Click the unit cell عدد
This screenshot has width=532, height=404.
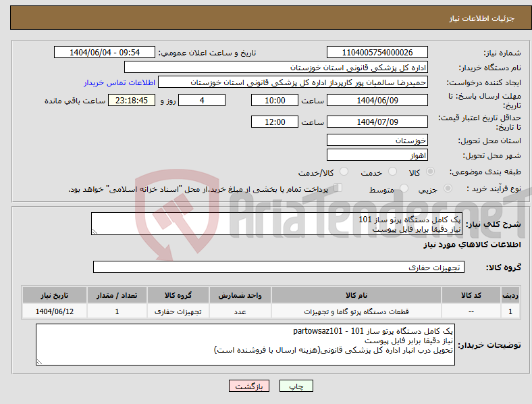point(240,311)
